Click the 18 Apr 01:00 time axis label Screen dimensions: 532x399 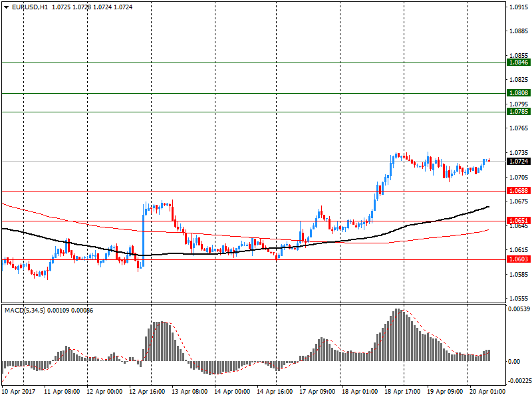tap(360, 392)
